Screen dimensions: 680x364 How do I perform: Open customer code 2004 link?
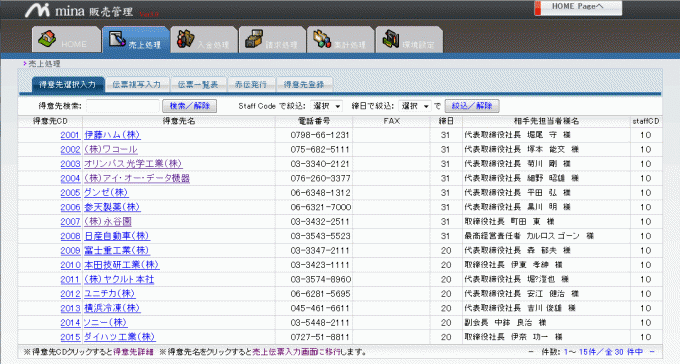click(x=70, y=178)
